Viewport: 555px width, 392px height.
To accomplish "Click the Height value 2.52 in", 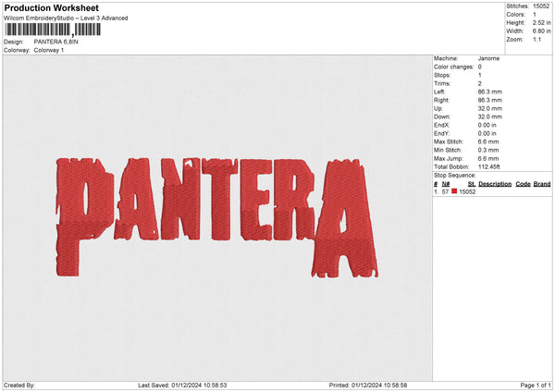I will 541,22.
